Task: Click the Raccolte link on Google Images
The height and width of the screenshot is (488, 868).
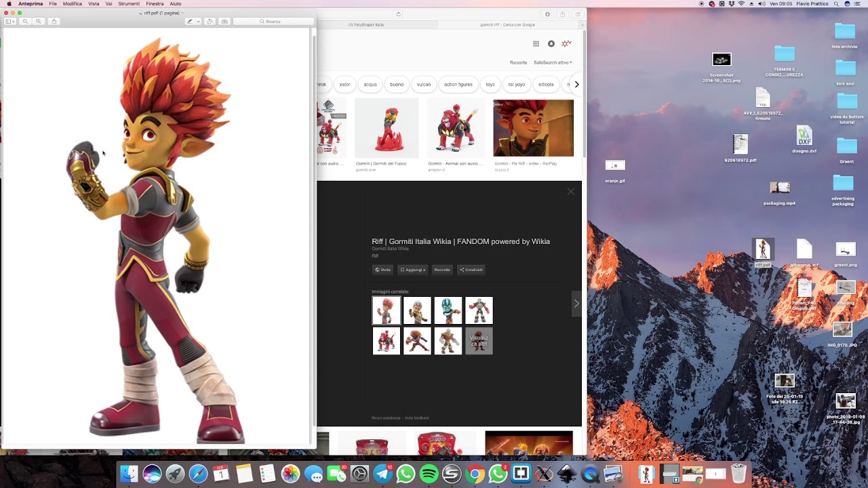Action: 518,62
